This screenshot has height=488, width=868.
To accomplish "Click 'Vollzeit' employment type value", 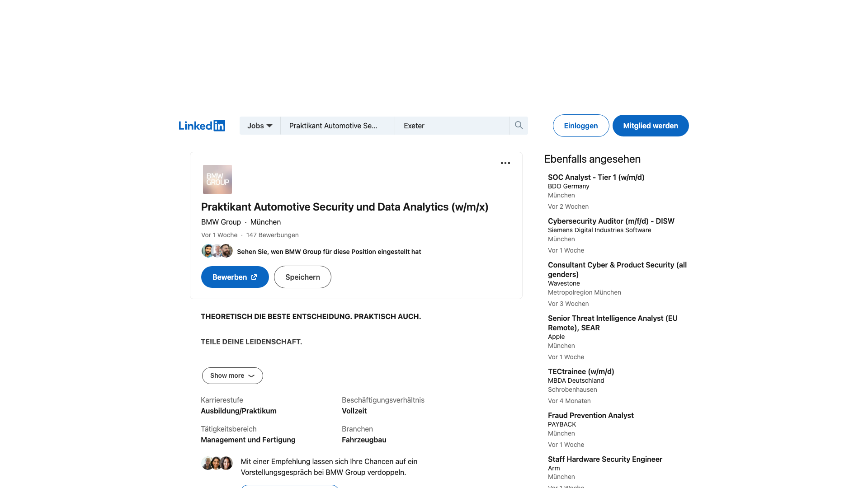I will click(x=354, y=411).
